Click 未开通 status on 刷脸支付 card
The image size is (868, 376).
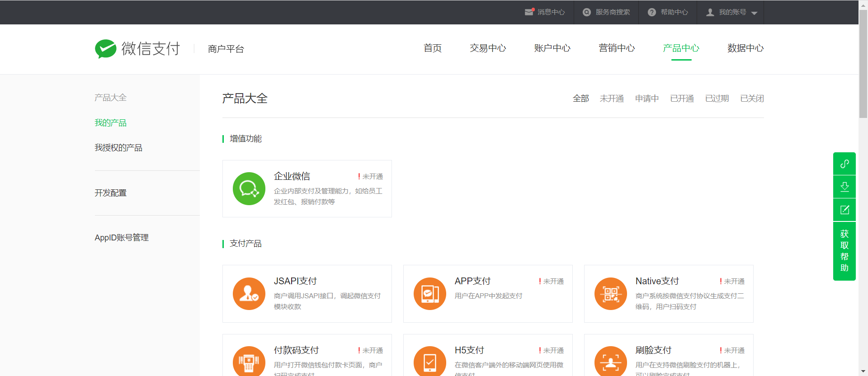point(732,351)
